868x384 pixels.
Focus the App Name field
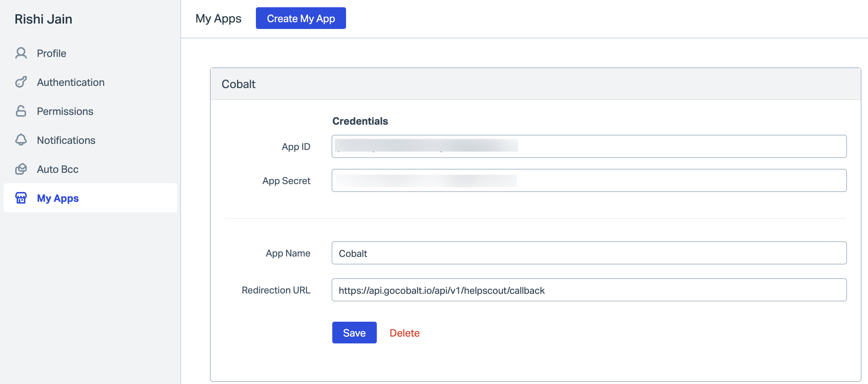tap(589, 253)
